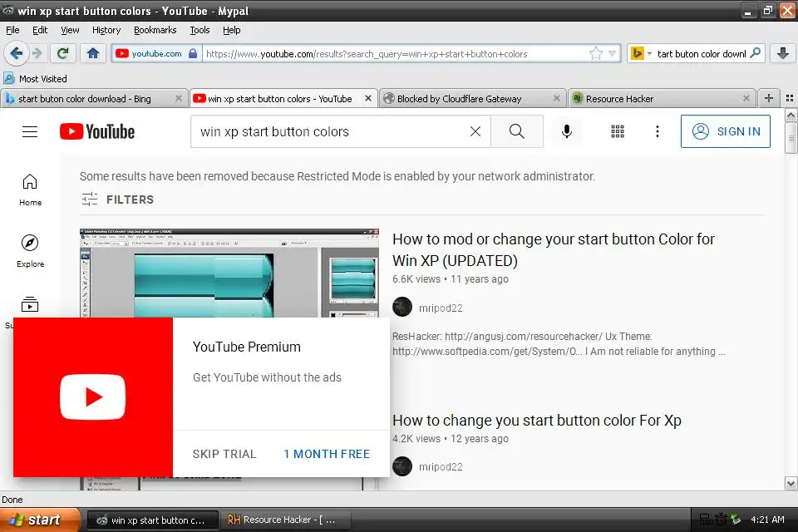Close the Blocked by Cloudflare Gateway tab

[x=557, y=98]
